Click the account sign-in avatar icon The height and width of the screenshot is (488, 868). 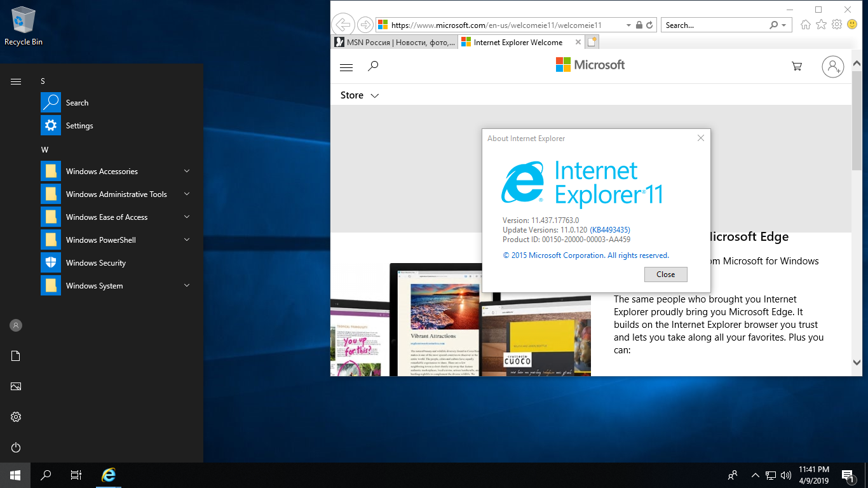[832, 67]
